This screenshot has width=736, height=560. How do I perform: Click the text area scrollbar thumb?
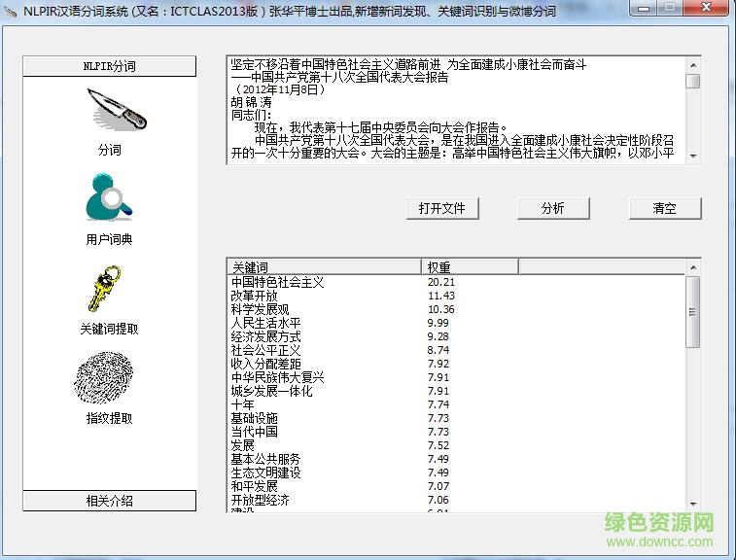click(x=693, y=82)
